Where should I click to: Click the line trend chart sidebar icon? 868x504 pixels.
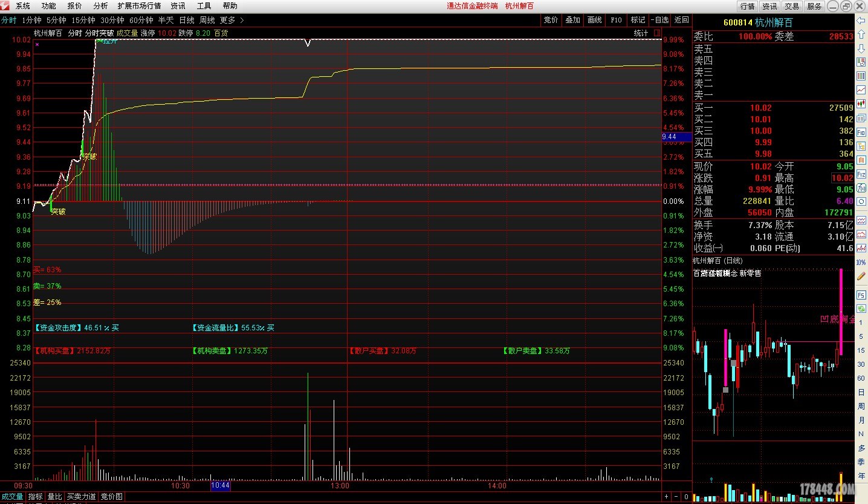(x=861, y=90)
